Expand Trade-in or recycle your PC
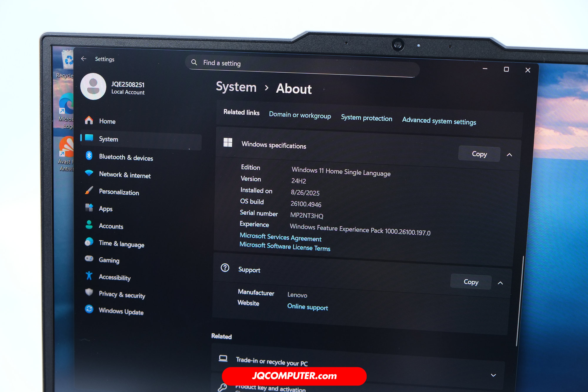The image size is (588, 392). pos(493,375)
